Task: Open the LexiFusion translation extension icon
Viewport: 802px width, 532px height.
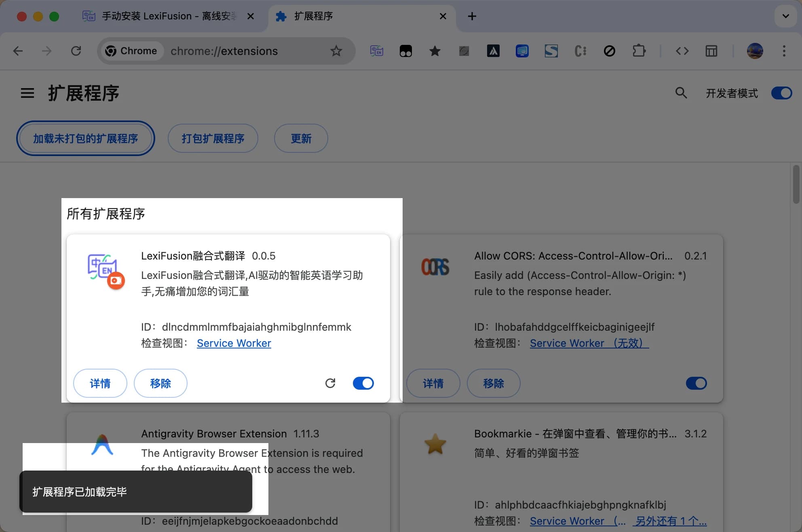Action: point(376,51)
